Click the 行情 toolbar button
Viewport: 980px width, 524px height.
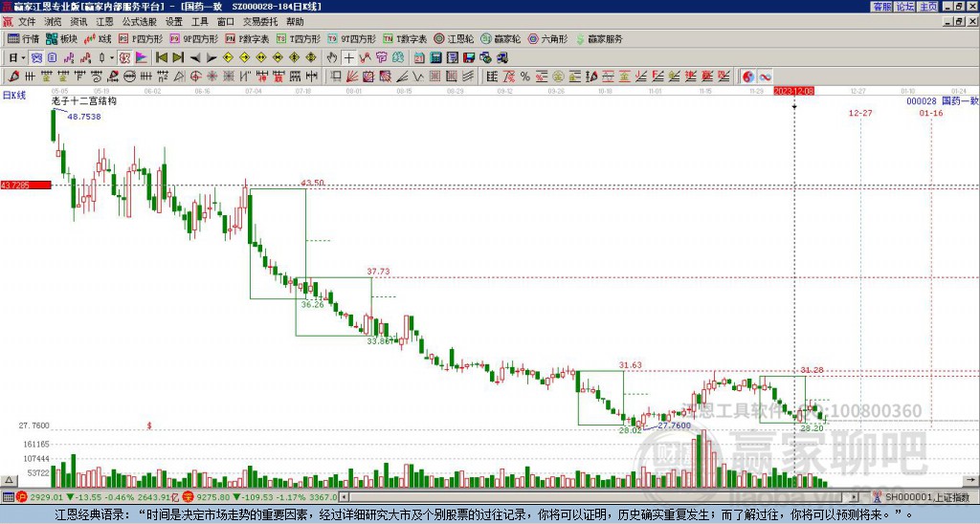click(23, 38)
